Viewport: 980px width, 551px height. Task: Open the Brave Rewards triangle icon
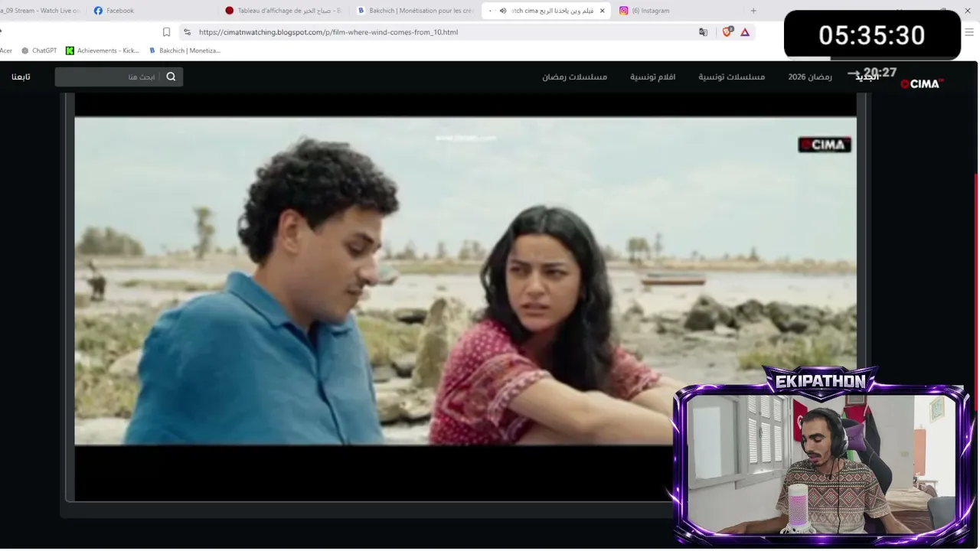[x=745, y=32]
